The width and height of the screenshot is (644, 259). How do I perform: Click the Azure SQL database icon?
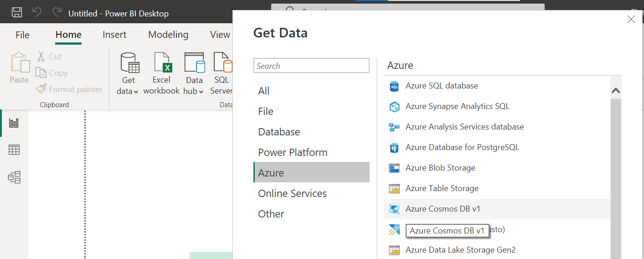tap(394, 86)
